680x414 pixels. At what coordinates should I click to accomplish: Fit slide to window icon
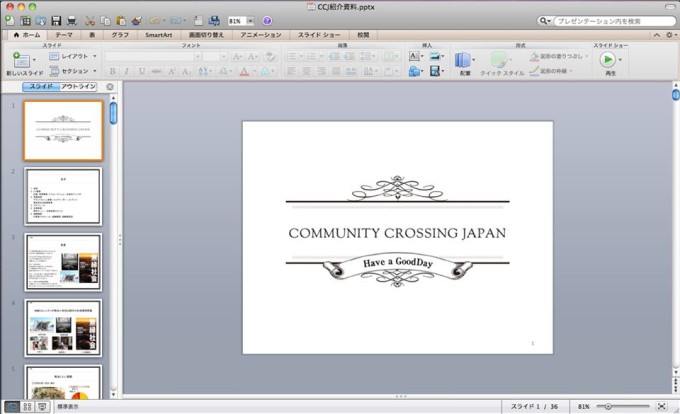pos(662,406)
